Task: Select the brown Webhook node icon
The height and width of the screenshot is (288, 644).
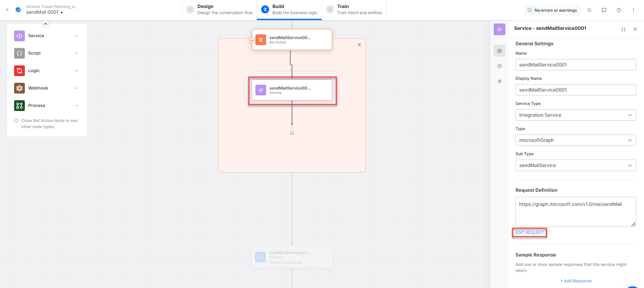Action: (x=19, y=88)
